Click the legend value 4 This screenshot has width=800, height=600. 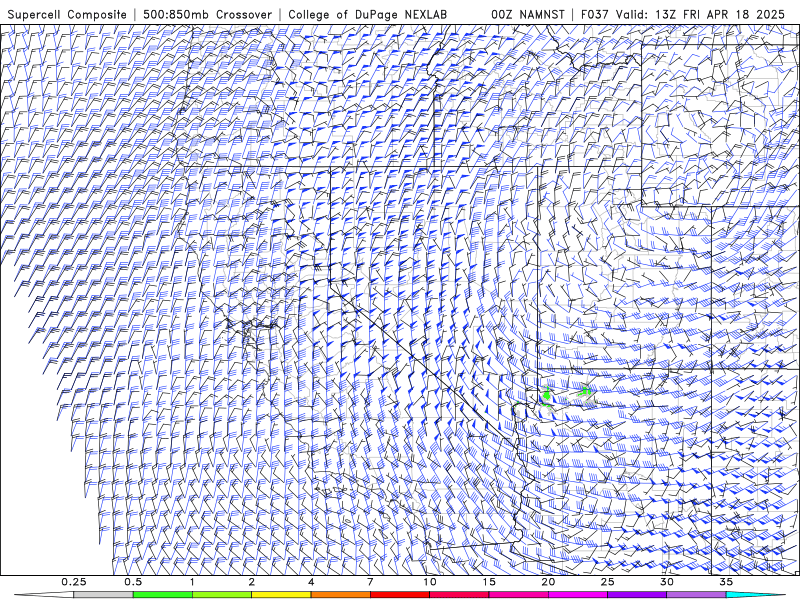point(311,582)
